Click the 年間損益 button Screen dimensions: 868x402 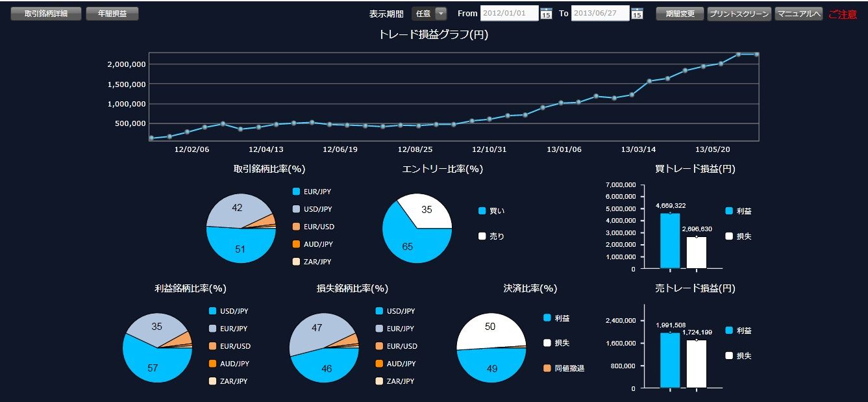tap(112, 14)
